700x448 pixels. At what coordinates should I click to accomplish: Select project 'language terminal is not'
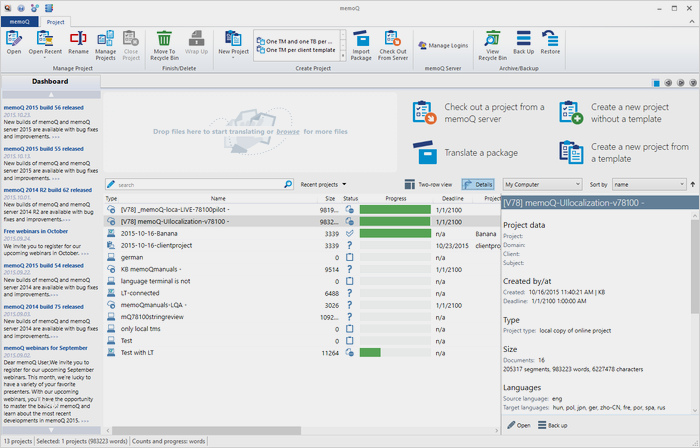302,281
